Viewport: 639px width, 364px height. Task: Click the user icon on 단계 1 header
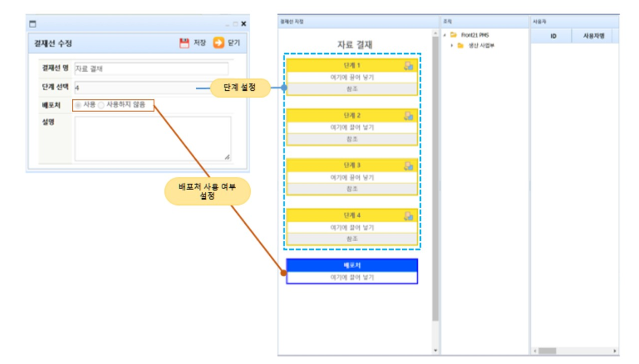409,65
